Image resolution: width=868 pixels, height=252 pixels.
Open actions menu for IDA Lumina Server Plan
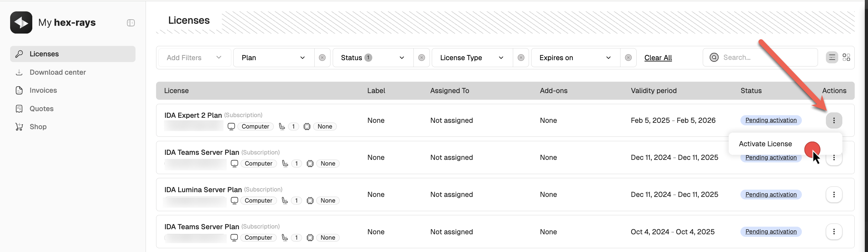[834, 194]
